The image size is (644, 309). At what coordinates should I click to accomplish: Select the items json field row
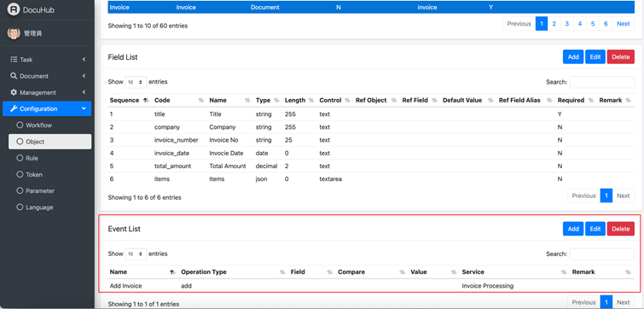coord(371,179)
